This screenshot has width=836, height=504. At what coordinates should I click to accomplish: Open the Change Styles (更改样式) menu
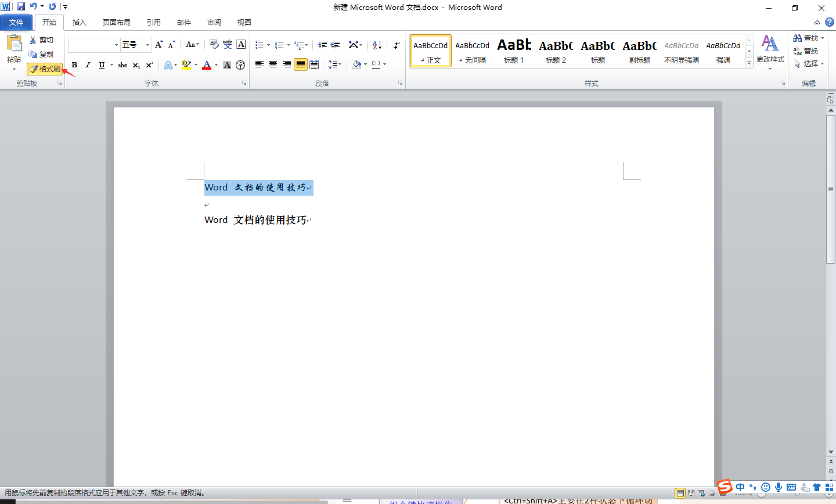coord(770,53)
